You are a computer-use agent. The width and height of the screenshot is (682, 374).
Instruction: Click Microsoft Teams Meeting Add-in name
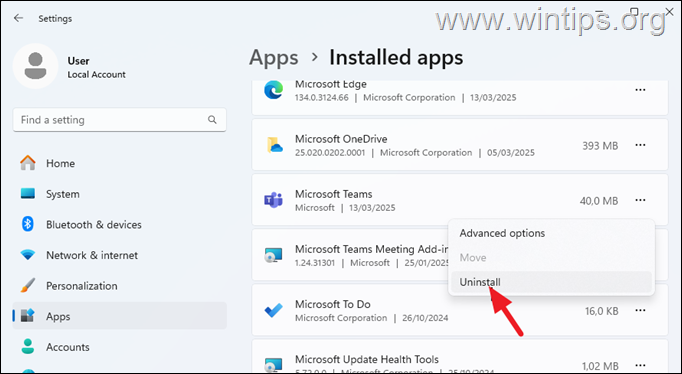click(371, 249)
